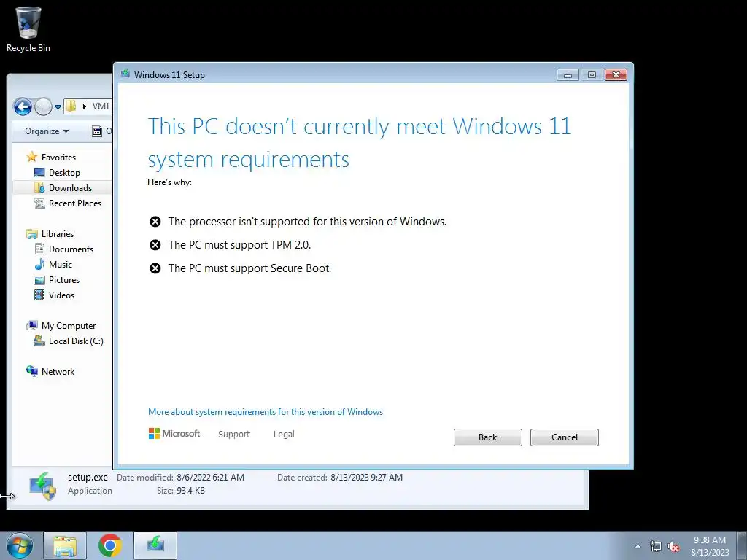Show hidden system tray icons

[x=638, y=546]
